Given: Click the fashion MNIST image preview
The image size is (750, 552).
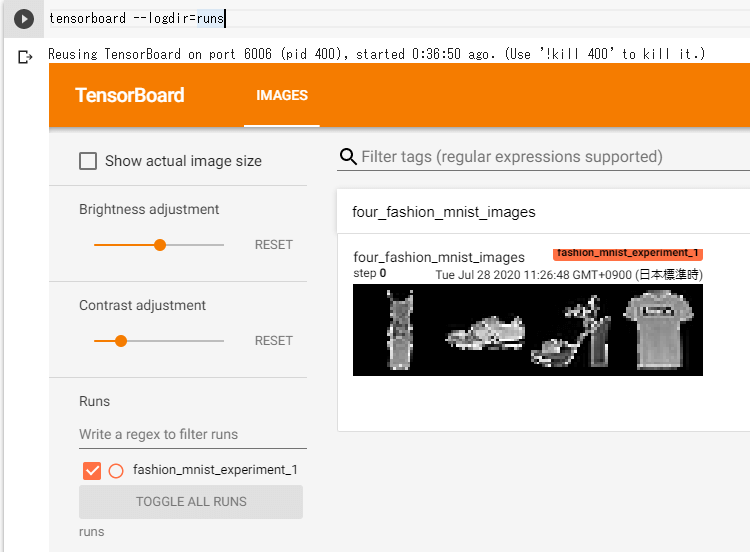Looking at the screenshot, I should pos(528,330).
